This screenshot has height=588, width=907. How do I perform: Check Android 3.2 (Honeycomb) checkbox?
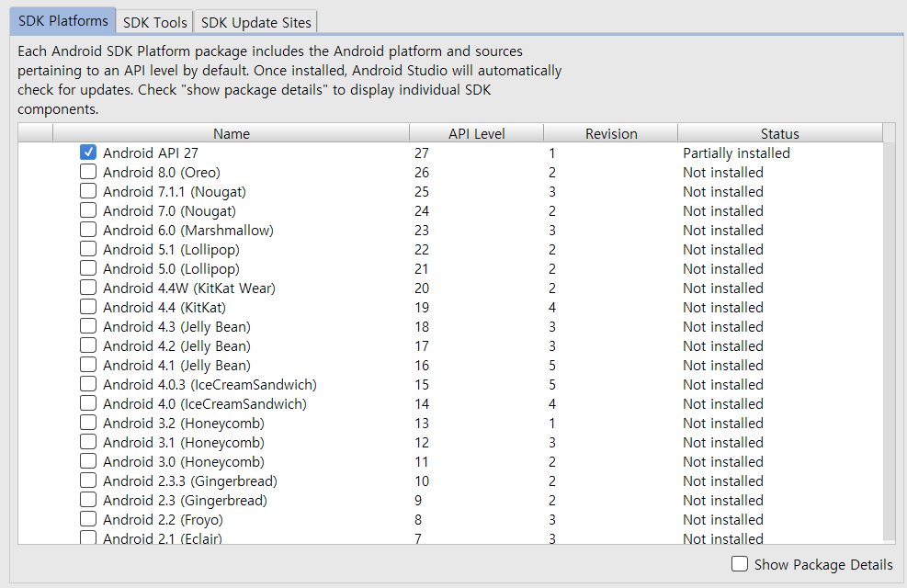pos(88,423)
